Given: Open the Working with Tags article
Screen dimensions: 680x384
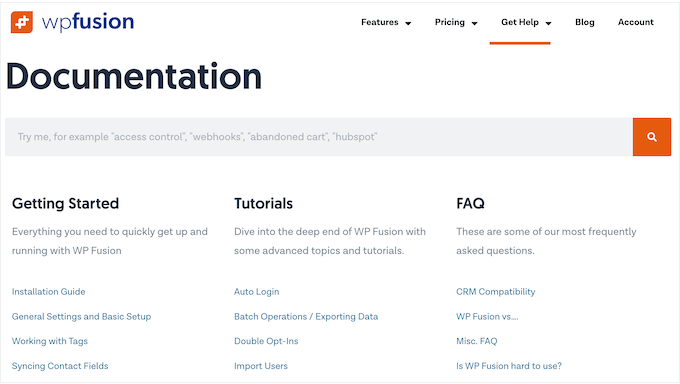Looking at the screenshot, I should click(50, 341).
